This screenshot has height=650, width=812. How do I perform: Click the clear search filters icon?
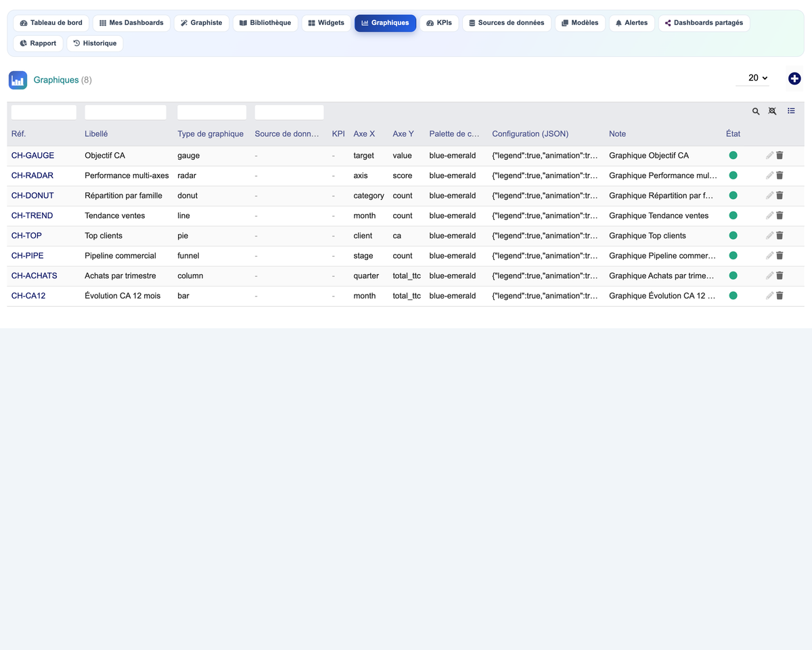tap(772, 111)
